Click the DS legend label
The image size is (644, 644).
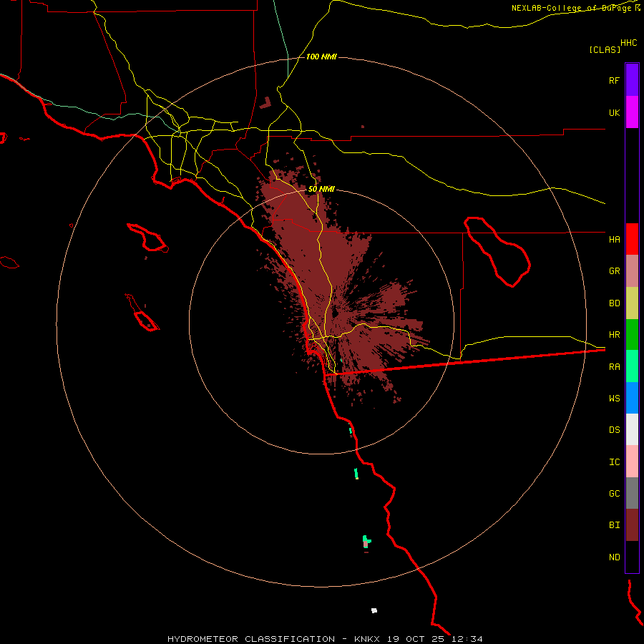(614, 430)
